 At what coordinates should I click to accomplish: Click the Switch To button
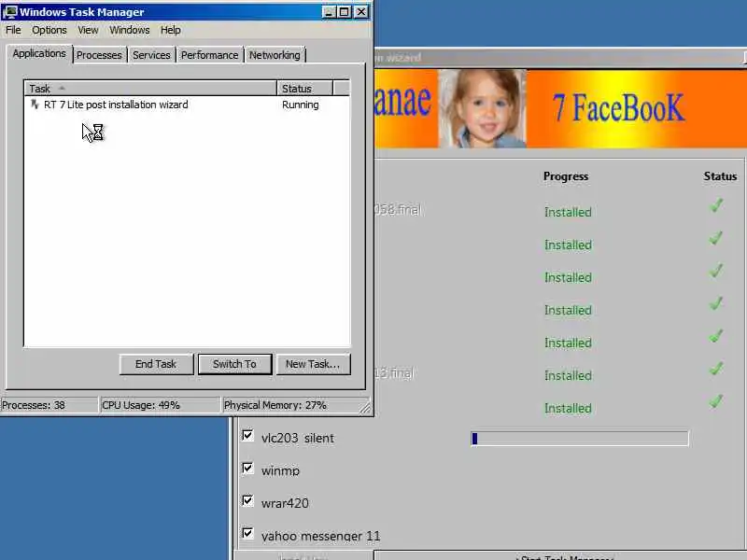pyautogui.click(x=235, y=364)
